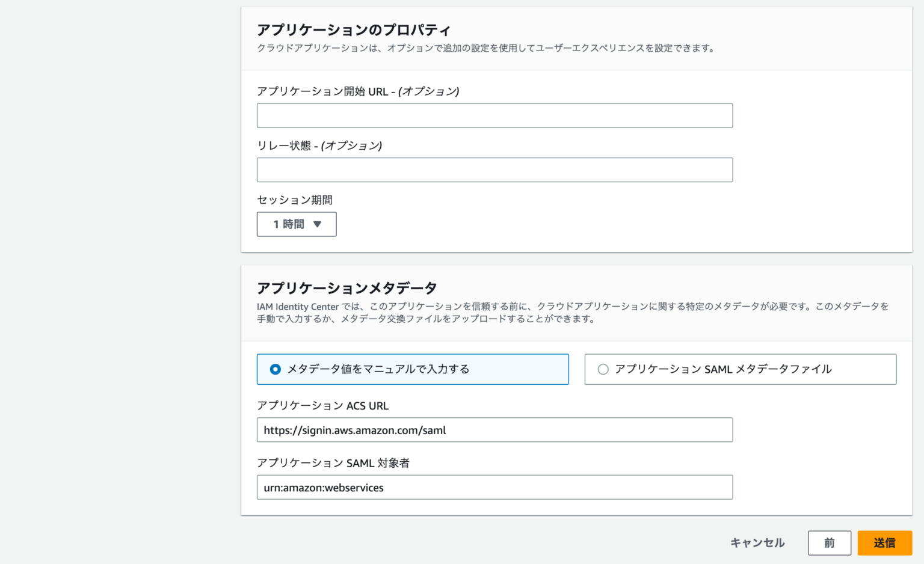Click the 1 時間 session duration selector
Screen dimensions: 924x564
point(297,224)
